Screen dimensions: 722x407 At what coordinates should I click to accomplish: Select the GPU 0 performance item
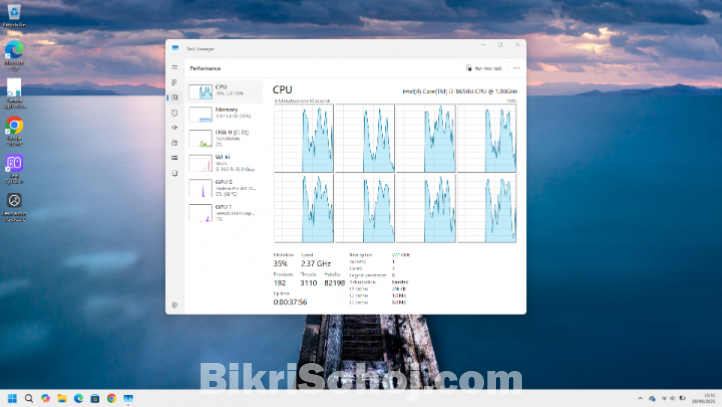(x=225, y=187)
